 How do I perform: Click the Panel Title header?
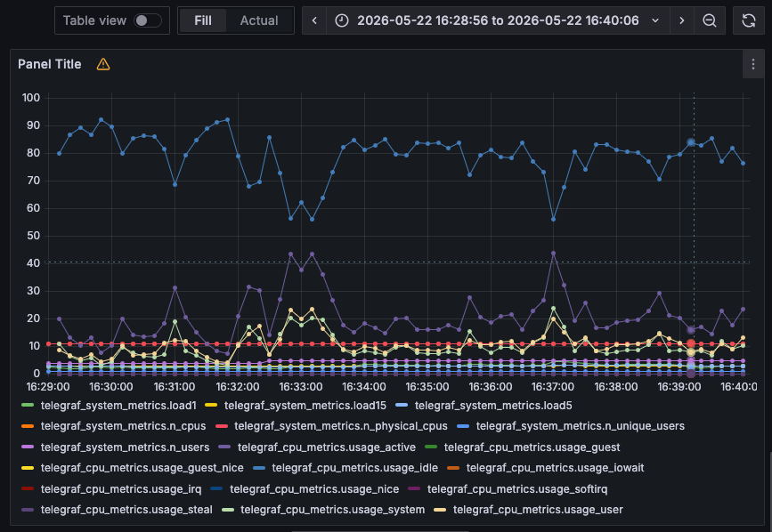click(50, 64)
